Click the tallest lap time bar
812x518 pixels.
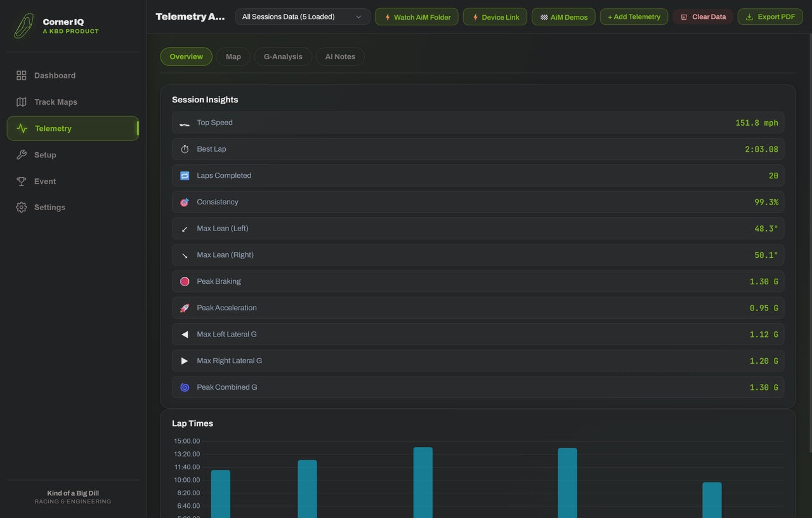tap(423, 482)
